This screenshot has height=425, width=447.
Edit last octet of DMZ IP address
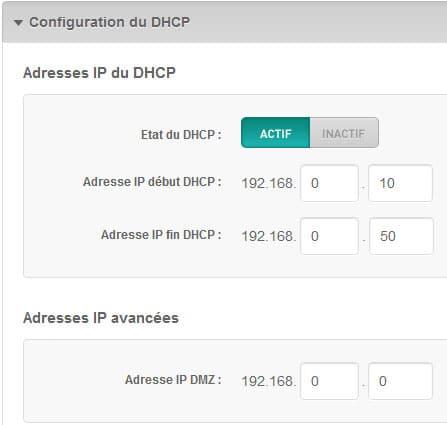click(x=400, y=381)
